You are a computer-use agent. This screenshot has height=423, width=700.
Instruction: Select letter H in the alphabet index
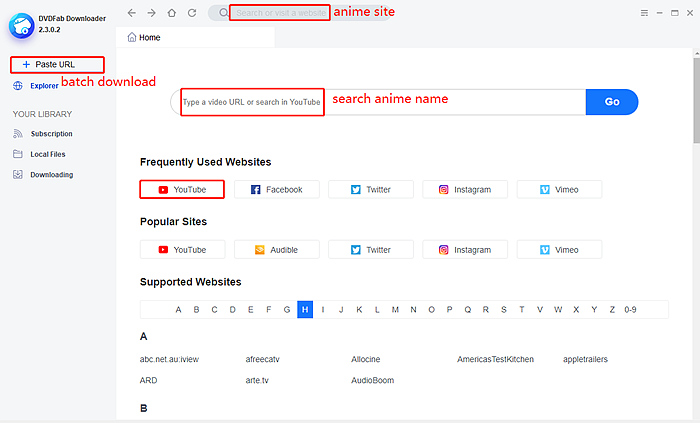[x=305, y=310]
